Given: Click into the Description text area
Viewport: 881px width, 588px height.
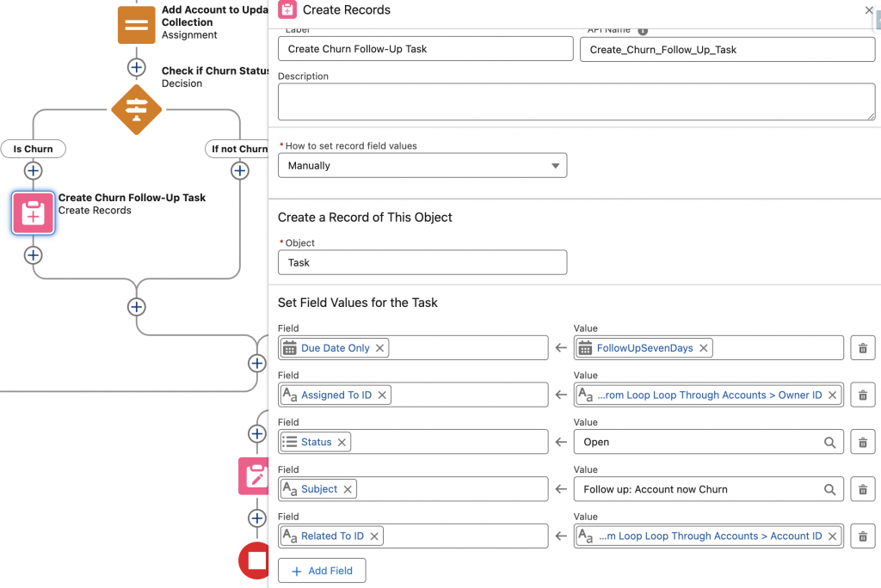Looking at the screenshot, I should coord(576,101).
